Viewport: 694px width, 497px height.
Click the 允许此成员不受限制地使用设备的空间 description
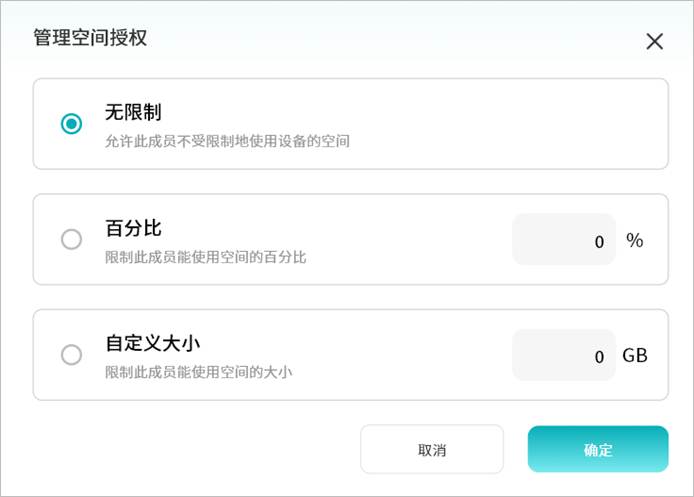coord(227,142)
